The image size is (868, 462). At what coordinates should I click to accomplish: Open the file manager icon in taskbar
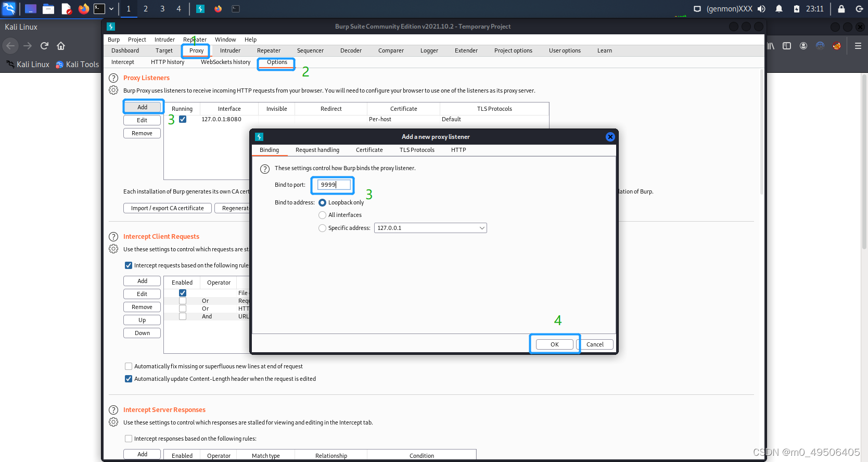(x=48, y=9)
